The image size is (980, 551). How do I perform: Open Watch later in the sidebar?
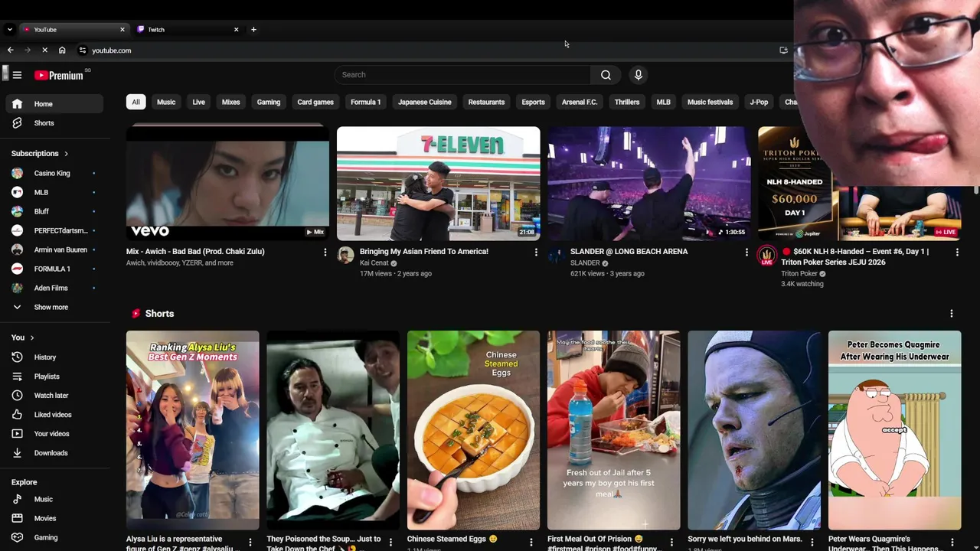(x=54, y=396)
